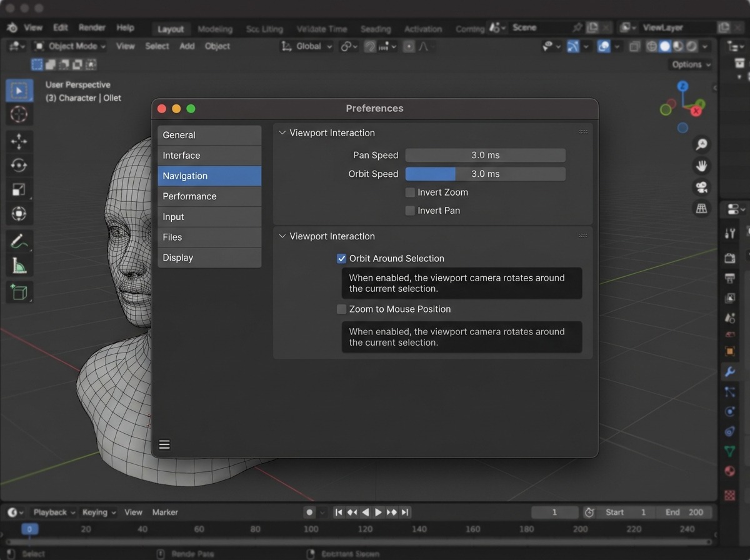Open the Add menu in viewport header
Screen dimensions: 750x560
pyautogui.click(x=187, y=46)
